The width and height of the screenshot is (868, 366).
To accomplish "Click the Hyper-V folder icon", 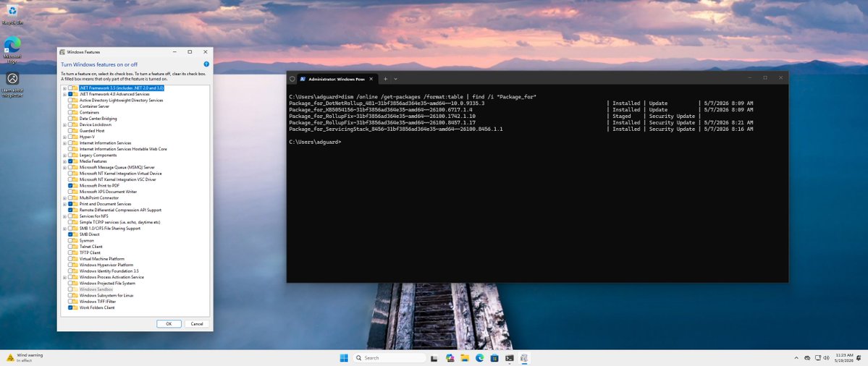I will coord(75,137).
